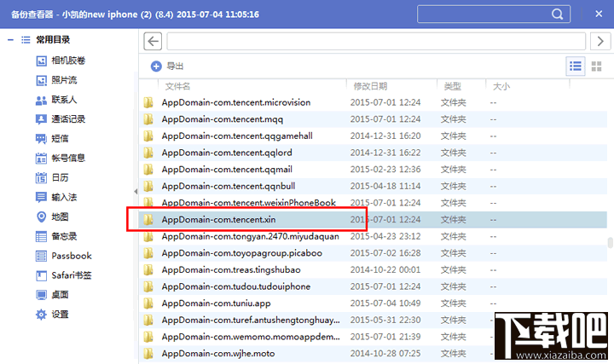The image size is (614, 364).
Task: Focus the title bar search field
Action: tap(494, 14)
